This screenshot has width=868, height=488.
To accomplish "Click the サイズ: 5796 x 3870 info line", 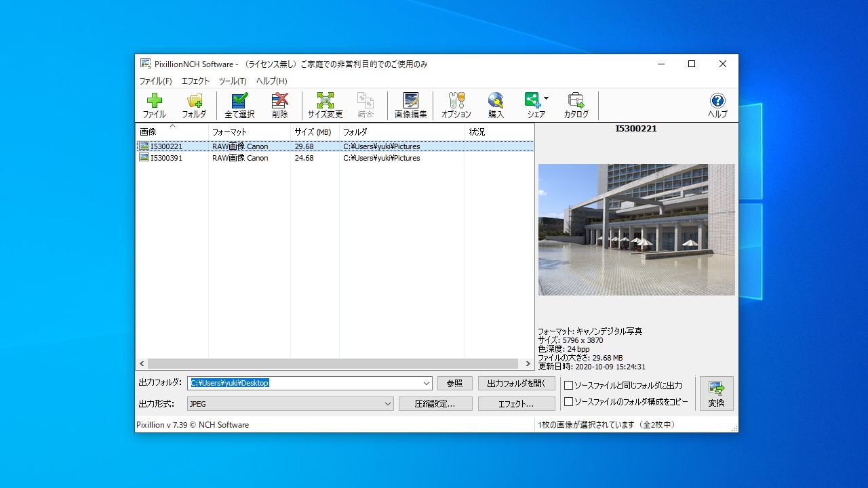I will click(x=570, y=340).
